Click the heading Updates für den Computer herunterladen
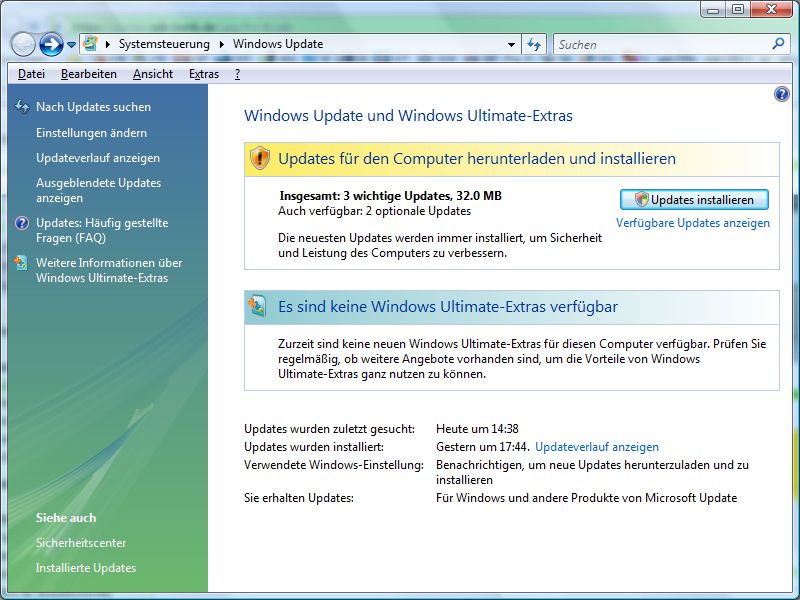 click(477, 159)
